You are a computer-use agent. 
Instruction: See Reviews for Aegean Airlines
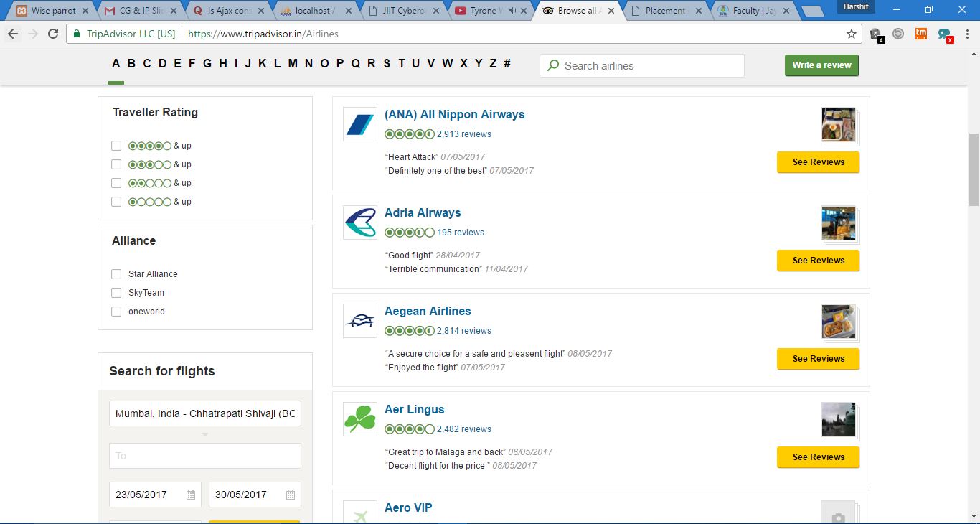(x=818, y=359)
